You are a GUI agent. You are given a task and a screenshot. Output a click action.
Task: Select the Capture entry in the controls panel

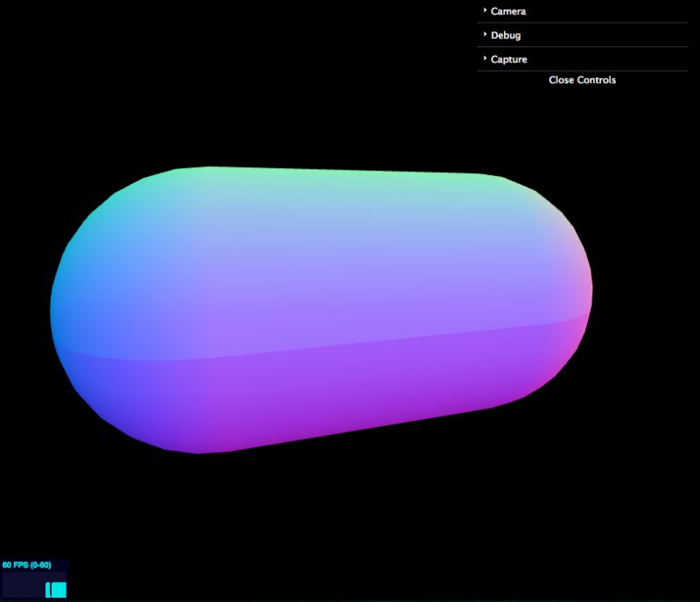pos(509,59)
